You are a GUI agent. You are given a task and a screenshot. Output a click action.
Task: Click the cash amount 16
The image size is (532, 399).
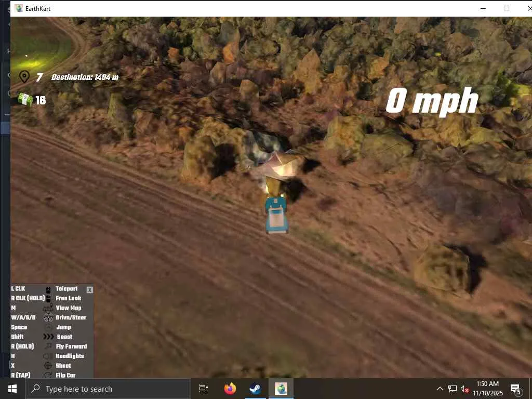coord(41,100)
